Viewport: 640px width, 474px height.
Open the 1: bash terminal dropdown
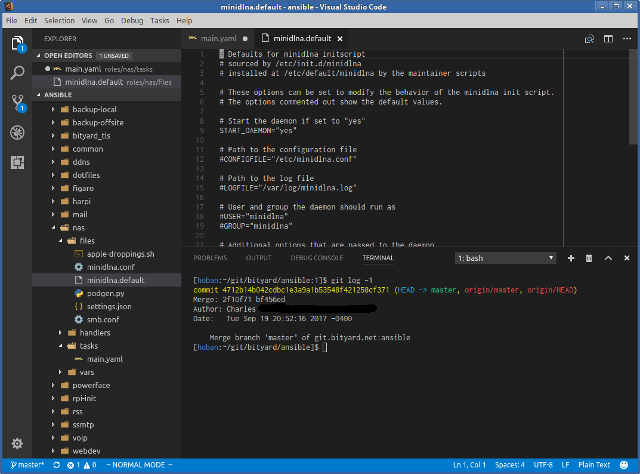[504, 258]
